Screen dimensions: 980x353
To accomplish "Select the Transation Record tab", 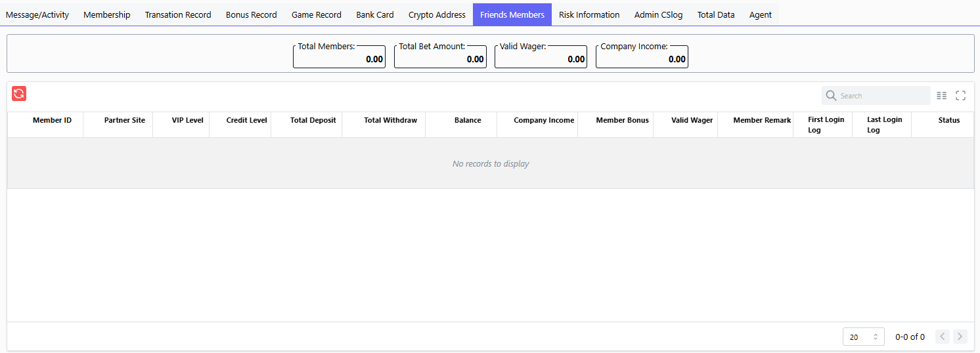I will [x=178, y=14].
